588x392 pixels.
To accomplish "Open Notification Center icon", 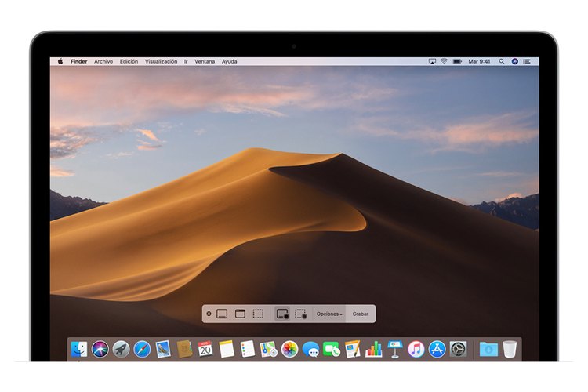I will tap(527, 61).
